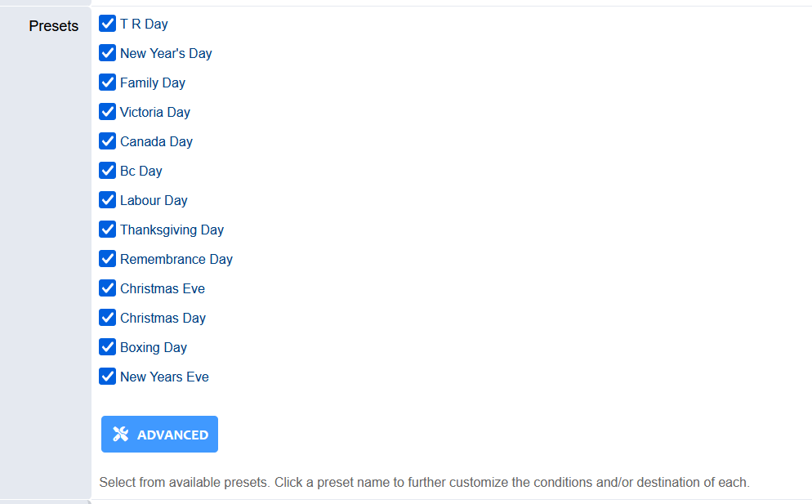Toggle the Thanksgiving Day checkbox
The image size is (812, 504).
(107, 230)
